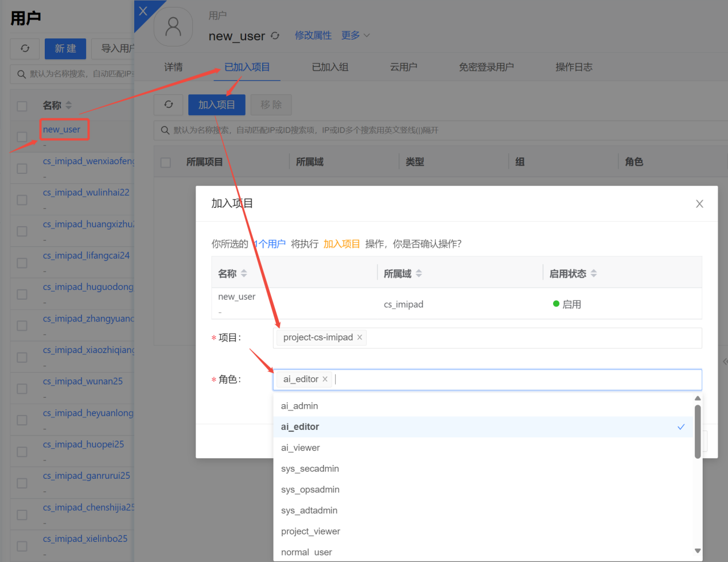
Task: Click the 新建 button
Action: [65, 49]
